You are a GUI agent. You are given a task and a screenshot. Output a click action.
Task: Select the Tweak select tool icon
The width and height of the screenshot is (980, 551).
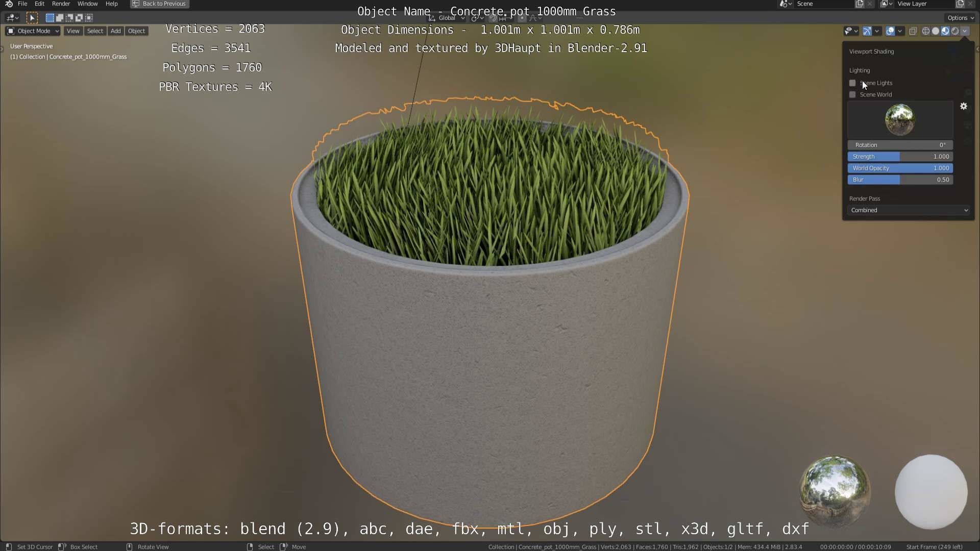(32, 18)
